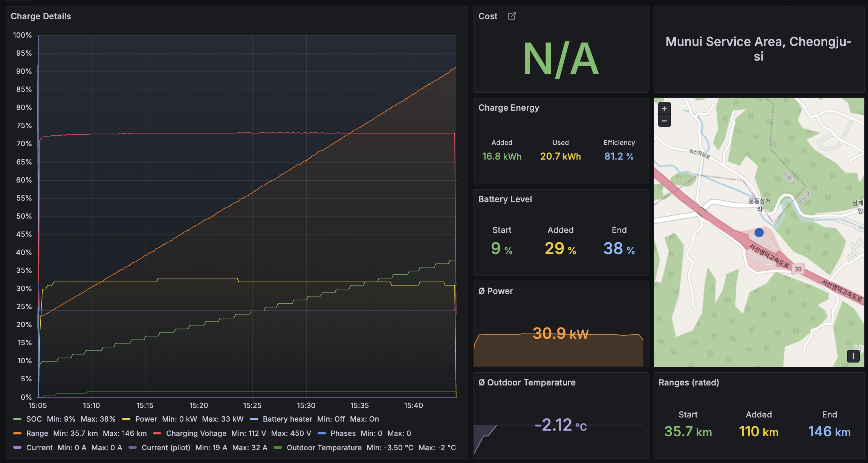Click the 81.2 % Efficiency value
This screenshot has height=463, width=868.
[x=619, y=156]
